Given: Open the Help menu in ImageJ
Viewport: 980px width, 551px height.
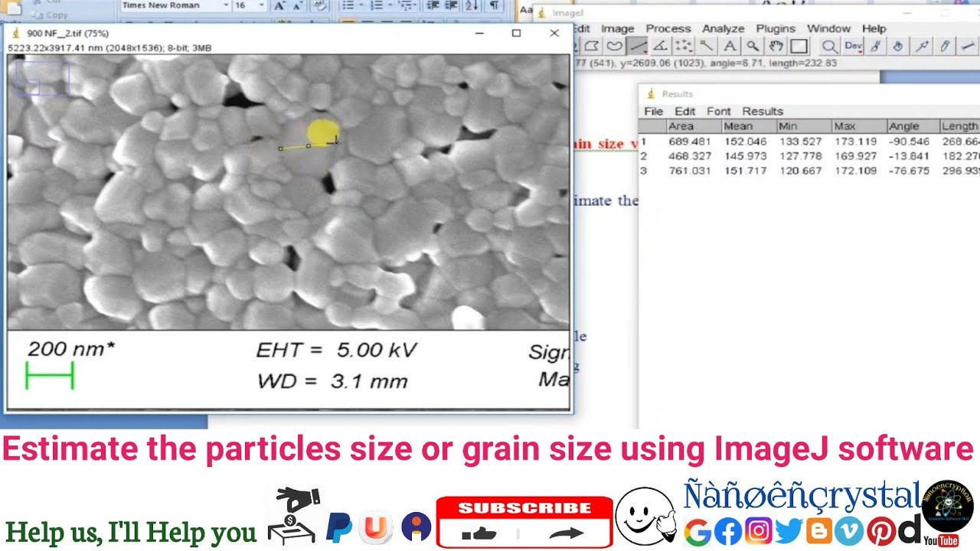Looking at the screenshot, I should coord(874,28).
